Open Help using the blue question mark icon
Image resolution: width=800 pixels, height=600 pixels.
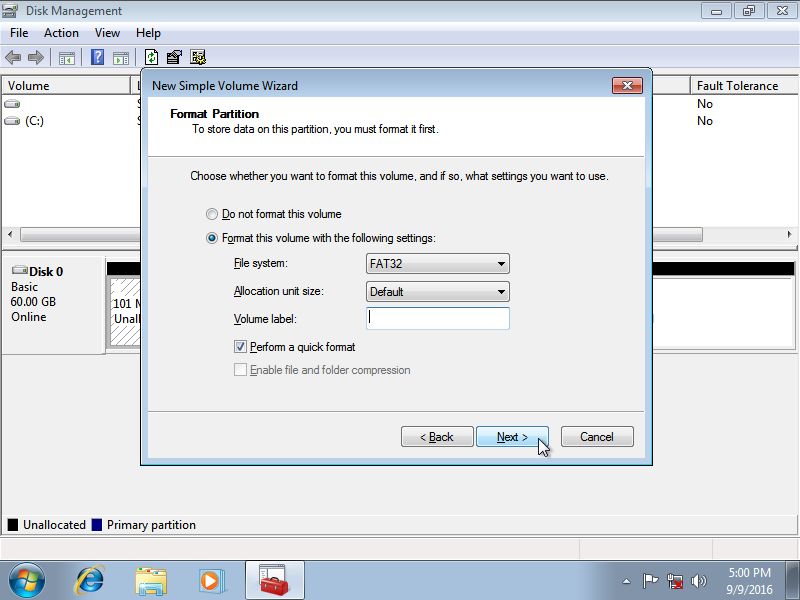99,57
